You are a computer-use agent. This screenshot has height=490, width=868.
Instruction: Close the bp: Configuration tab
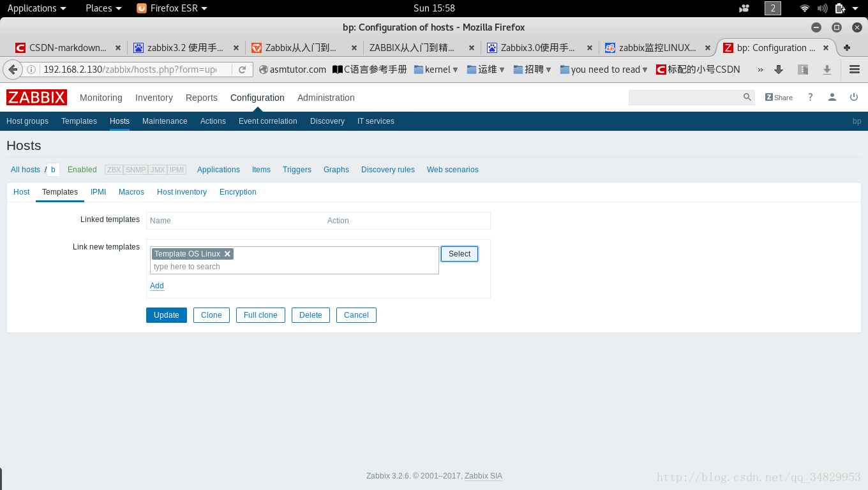(826, 48)
